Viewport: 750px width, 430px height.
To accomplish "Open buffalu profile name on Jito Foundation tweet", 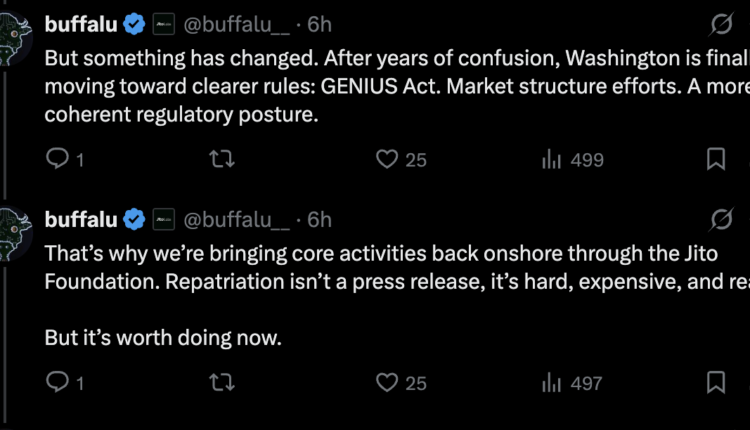I will [81, 219].
